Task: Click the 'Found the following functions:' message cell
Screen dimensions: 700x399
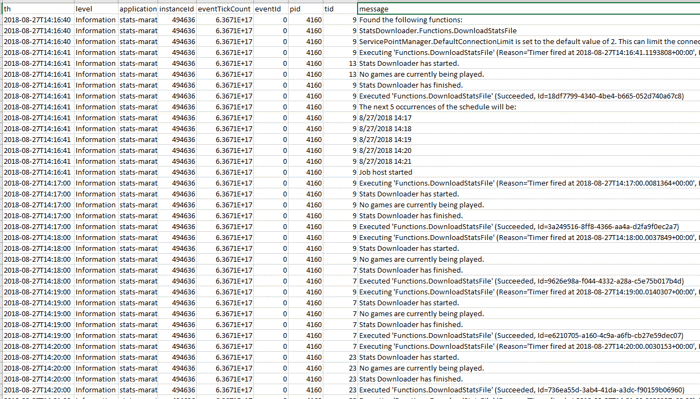Action: tap(529, 20)
